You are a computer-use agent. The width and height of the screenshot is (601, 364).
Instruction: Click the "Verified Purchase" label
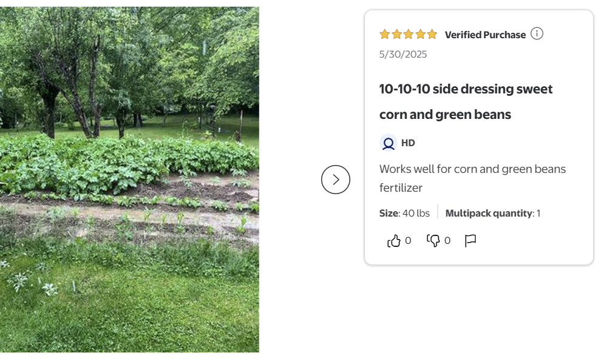tap(485, 35)
